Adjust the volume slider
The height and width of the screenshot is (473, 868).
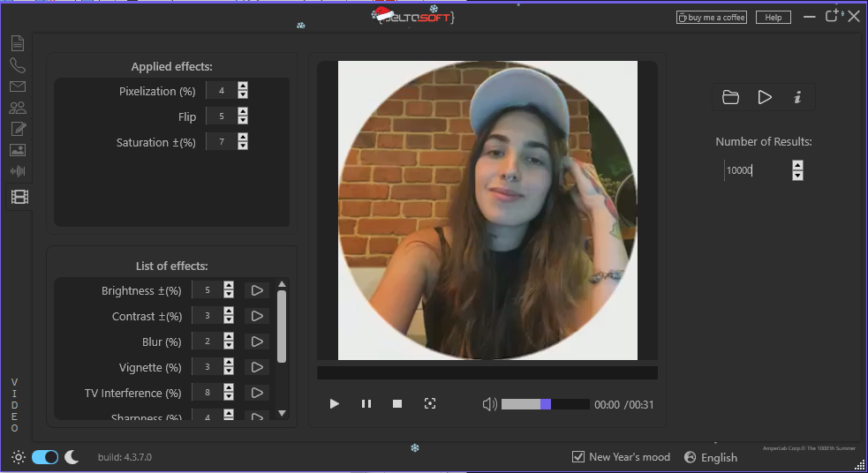(x=545, y=404)
